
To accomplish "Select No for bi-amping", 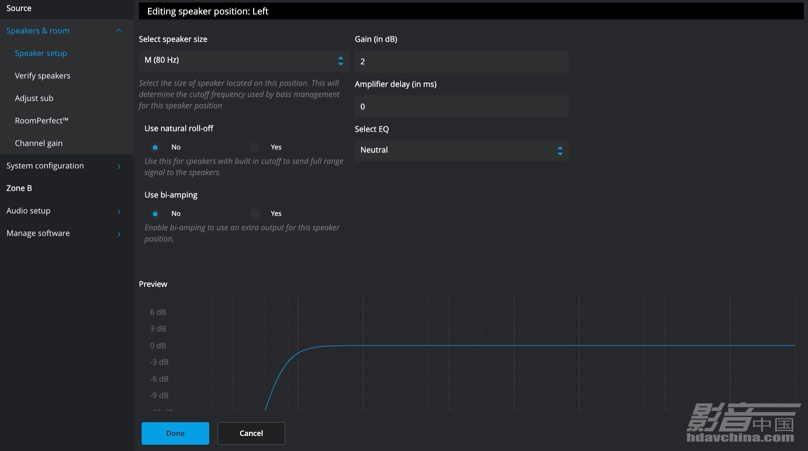I will click(x=155, y=213).
